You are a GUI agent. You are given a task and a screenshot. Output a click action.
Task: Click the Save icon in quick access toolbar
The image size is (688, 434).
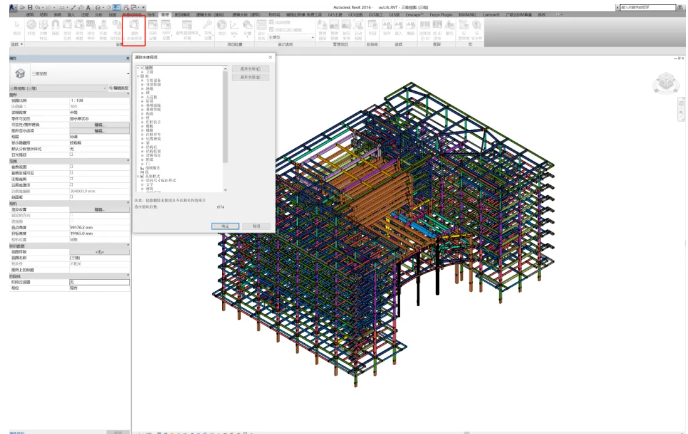(x=30, y=7)
